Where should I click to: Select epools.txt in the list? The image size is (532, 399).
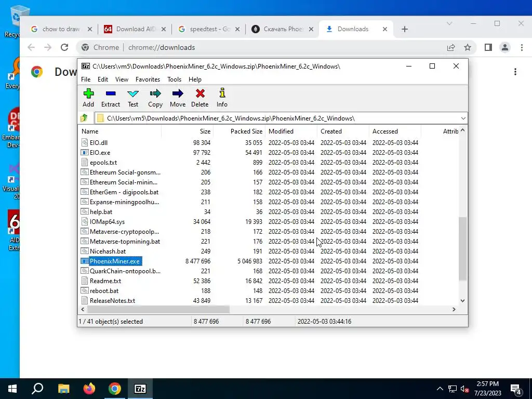103,163
